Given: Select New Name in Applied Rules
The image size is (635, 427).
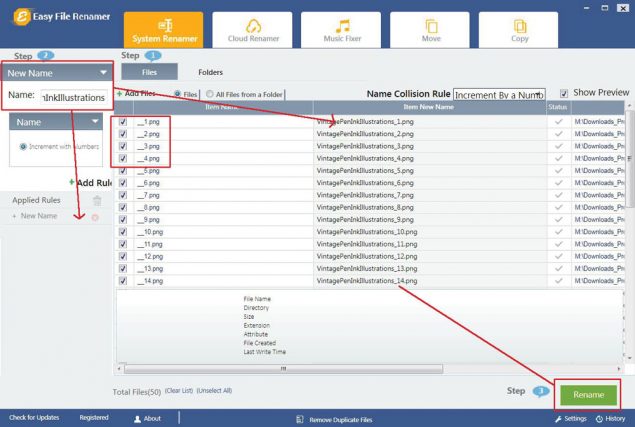Looking at the screenshot, I should point(38,216).
